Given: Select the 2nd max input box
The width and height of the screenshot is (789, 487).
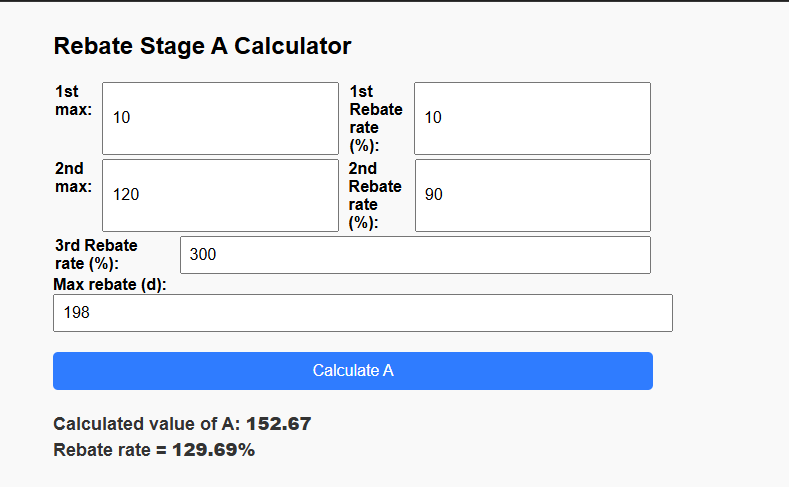Looking at the screenshot, I should pyautogui.click(x=220, y=195).
